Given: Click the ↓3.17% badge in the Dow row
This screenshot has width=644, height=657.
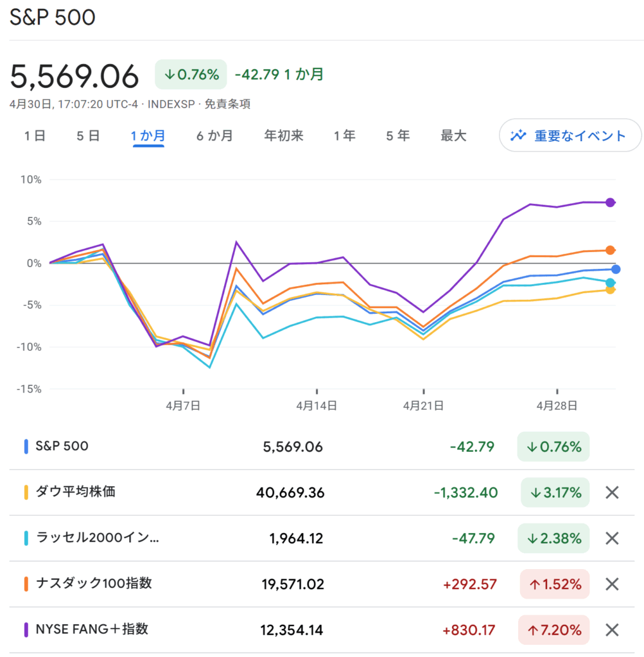Looking at the screenshot, I should (555, 492).
